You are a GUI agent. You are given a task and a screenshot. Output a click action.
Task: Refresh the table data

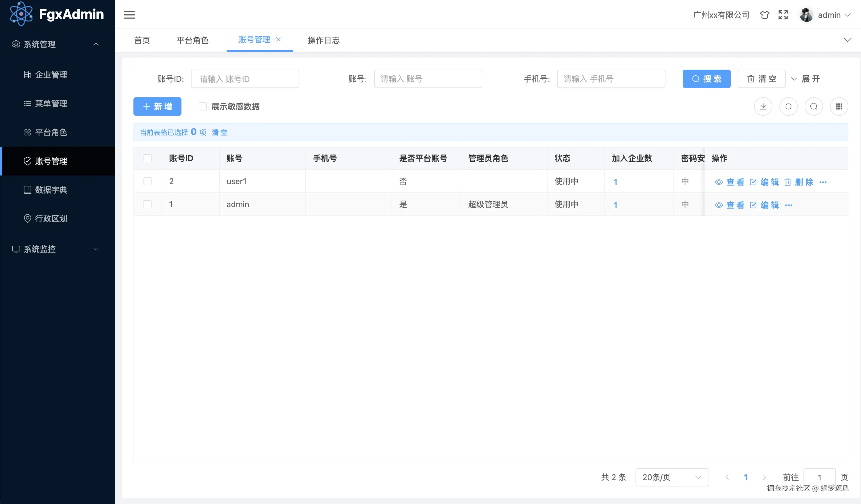point(789,106)
